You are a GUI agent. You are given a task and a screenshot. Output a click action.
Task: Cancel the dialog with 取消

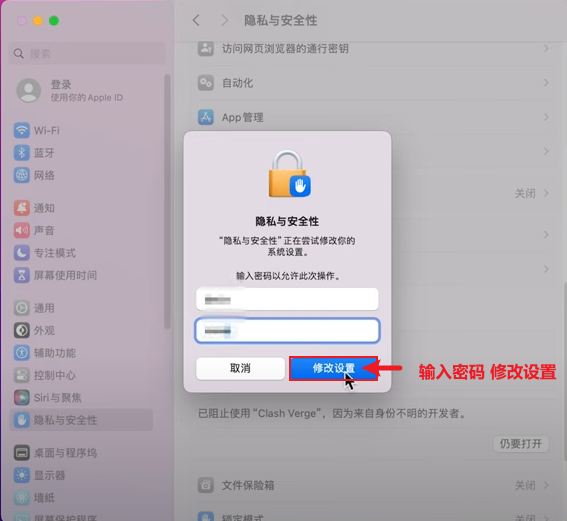240,368
